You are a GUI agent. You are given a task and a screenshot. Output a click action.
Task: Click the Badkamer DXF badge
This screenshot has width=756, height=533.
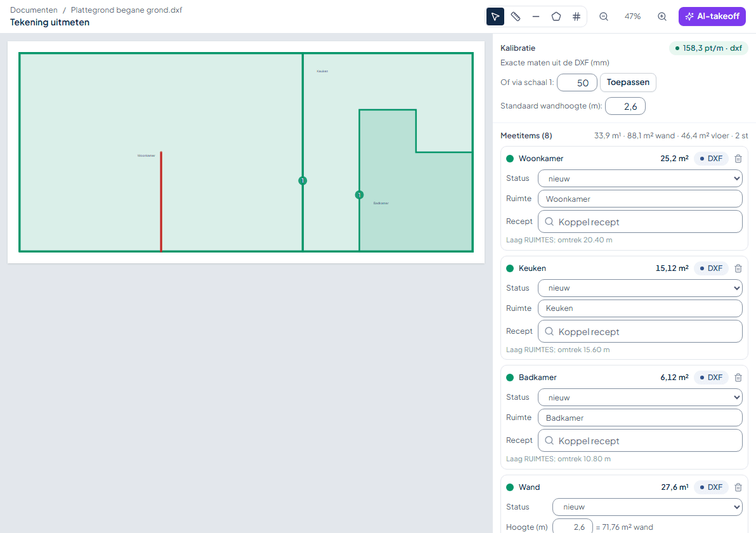coord(711,378)
